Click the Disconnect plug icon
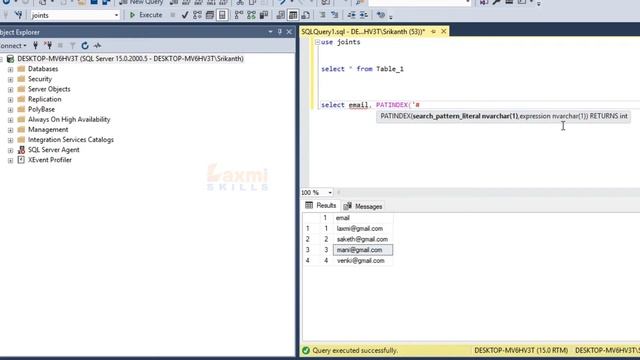640x360 pixels. (48, 46)
